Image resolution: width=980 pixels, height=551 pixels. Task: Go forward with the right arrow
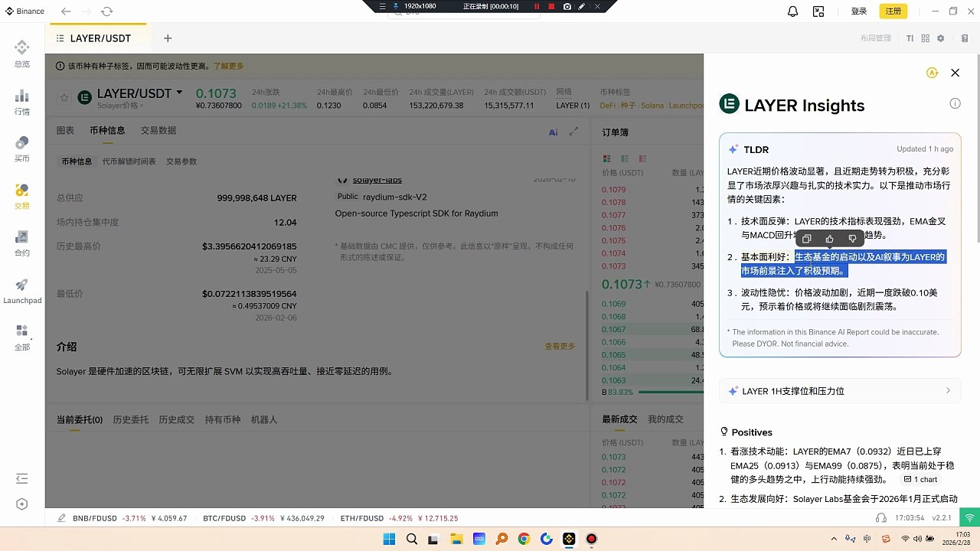(x=86, y=11)
